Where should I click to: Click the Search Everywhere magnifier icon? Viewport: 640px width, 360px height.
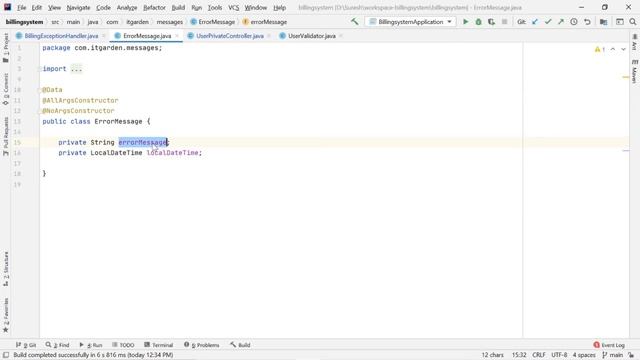pyautogui.click(x=633, y=22)
